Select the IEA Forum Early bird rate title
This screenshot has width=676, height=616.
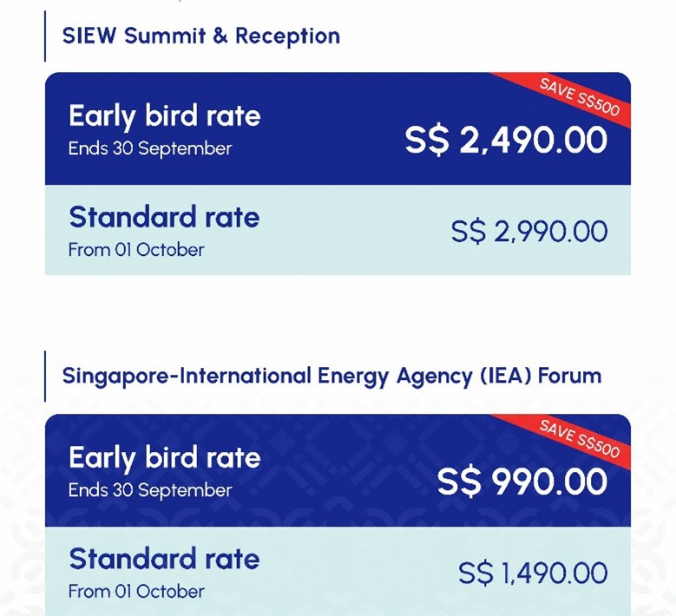point(164,457)
